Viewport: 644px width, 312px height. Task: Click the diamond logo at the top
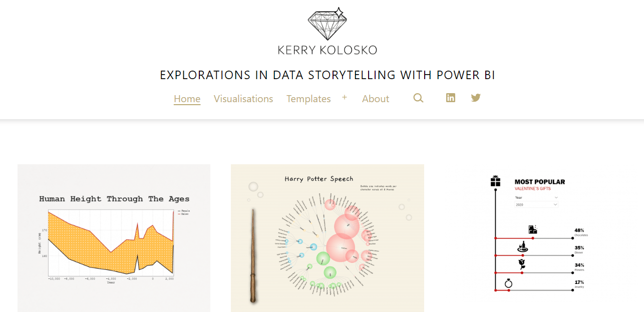point(327,24)
